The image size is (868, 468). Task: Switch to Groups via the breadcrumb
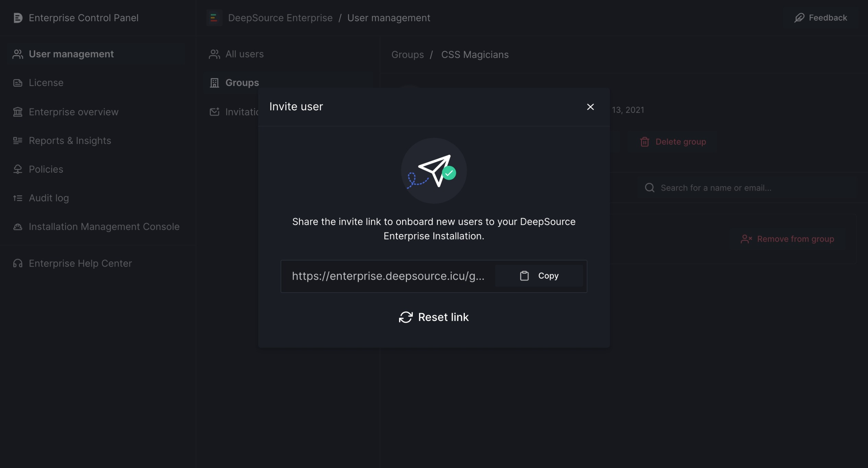pyautogui.click(x=408, y=54)
